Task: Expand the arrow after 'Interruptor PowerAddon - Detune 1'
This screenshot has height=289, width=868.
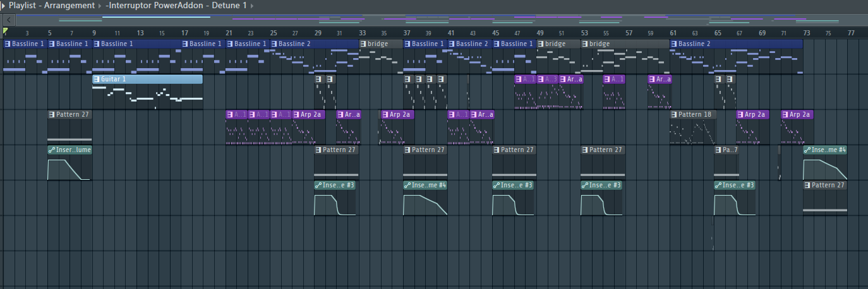Action: click(252, 5)
